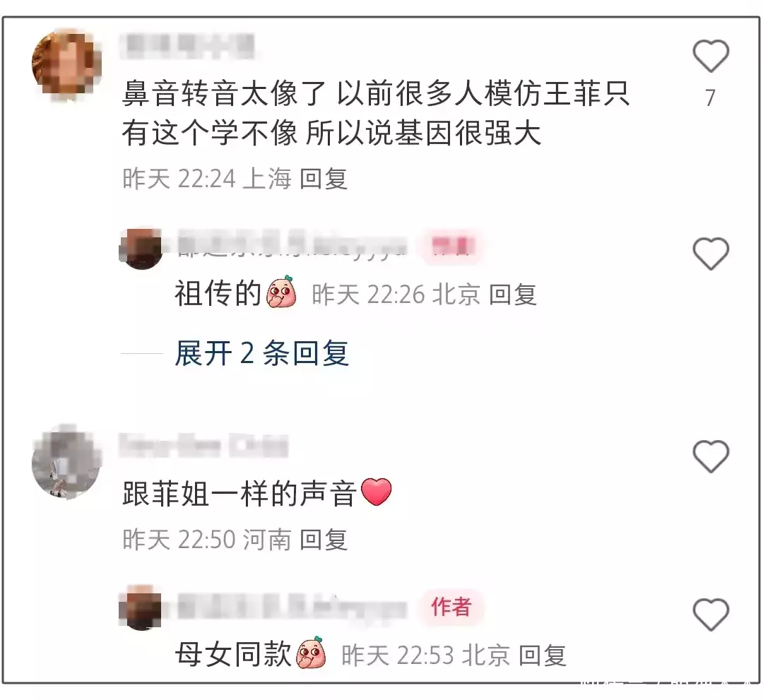Open first commenter's pixelated avatar

tap(66, 64)
